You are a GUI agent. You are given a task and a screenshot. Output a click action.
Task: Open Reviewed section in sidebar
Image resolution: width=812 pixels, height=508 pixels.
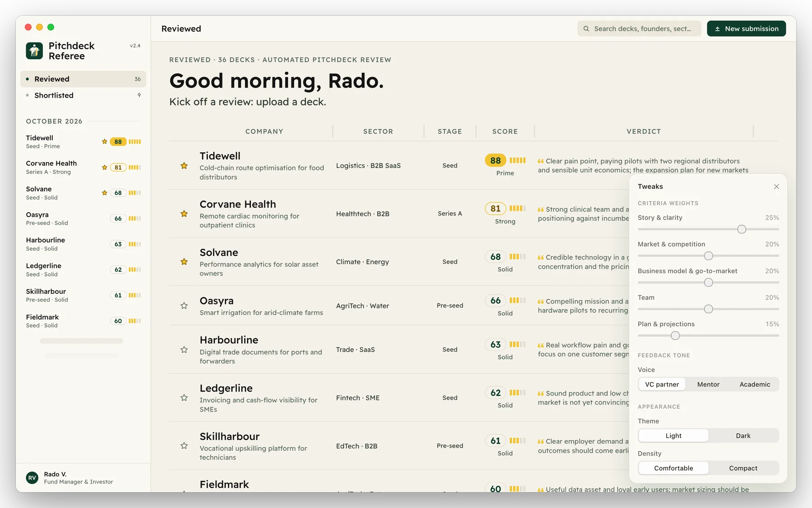click(83, 79)
